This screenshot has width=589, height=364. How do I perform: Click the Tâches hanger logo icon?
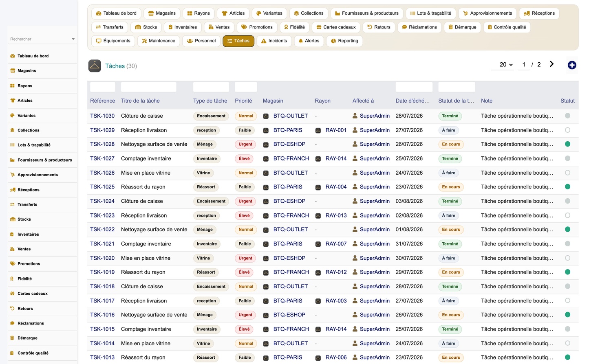click(95, 66)
